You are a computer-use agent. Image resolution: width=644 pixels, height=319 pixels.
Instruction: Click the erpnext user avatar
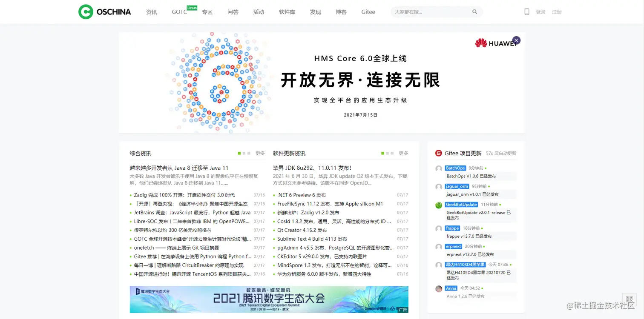click(439, 247)
